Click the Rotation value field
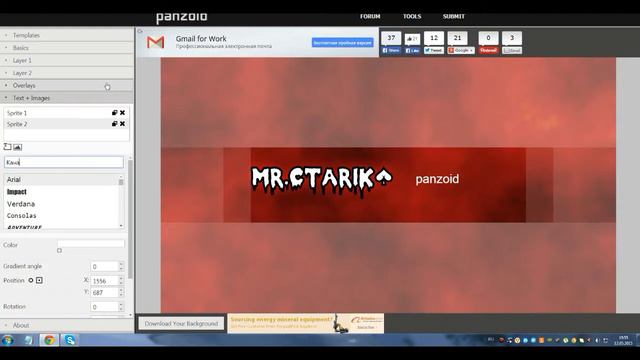This screenshot has height=360, width=640. tap(104, 307)
